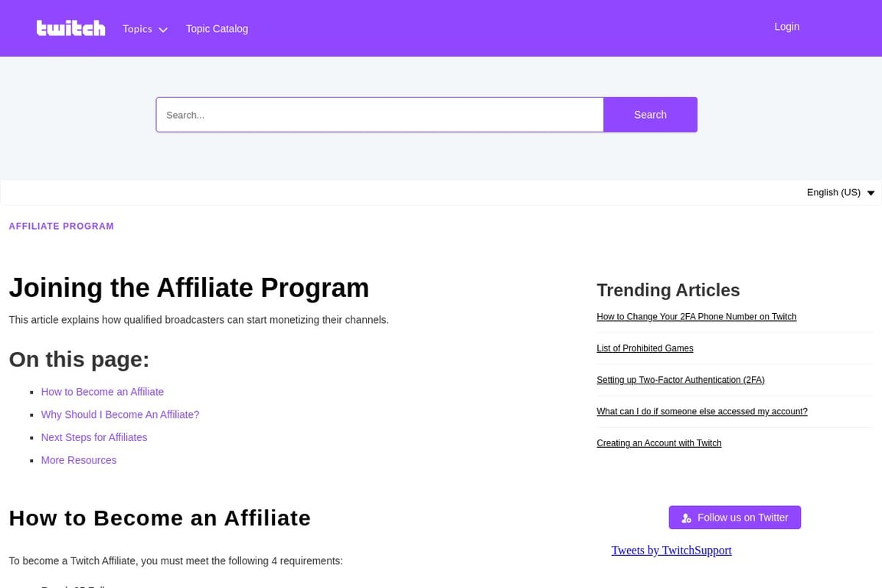The image size is (882, 588).
Task: Expand the Topics dropdown menu
Action: 138,29
